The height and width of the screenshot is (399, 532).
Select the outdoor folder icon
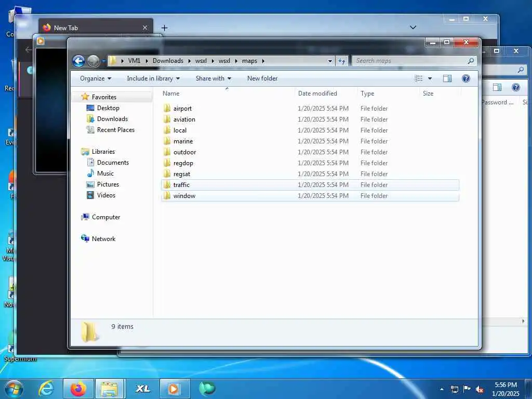point(167,152)
